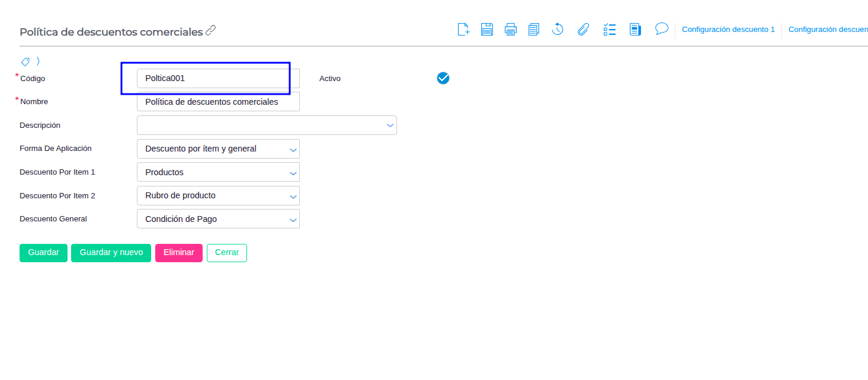Expand the chevron next to tag icon
Screen dimensions: 868x380
point(39,62)
